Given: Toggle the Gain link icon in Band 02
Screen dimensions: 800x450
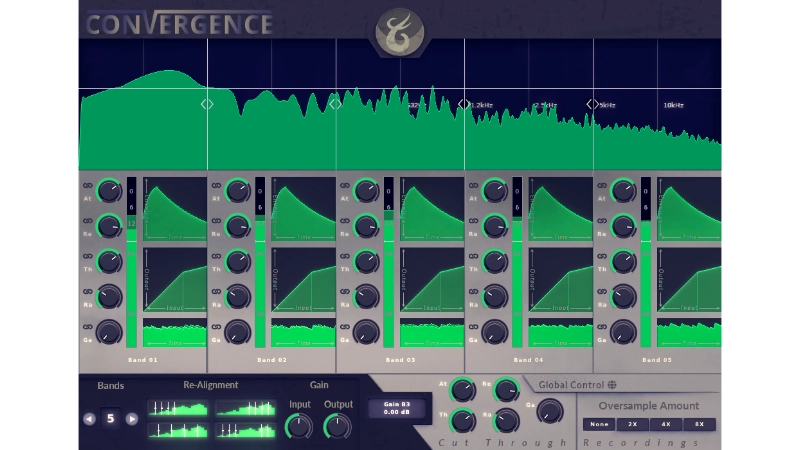Looking at the screenshot, I should (216, 327).
